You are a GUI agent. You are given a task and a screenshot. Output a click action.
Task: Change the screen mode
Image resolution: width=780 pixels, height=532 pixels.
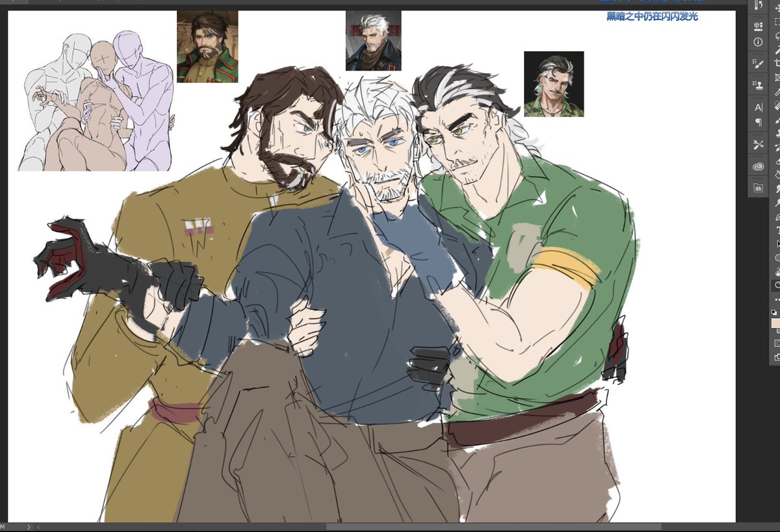(x=777, y=357)
